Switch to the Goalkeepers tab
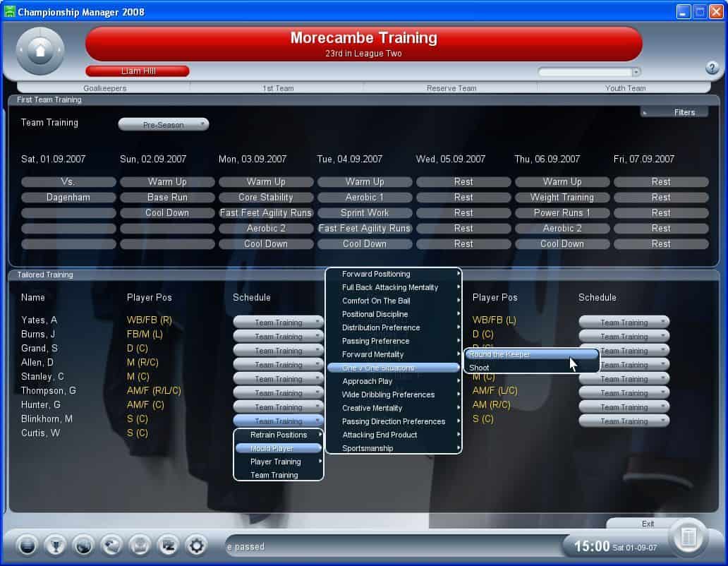The image size is (728, 566). [104, 88]
